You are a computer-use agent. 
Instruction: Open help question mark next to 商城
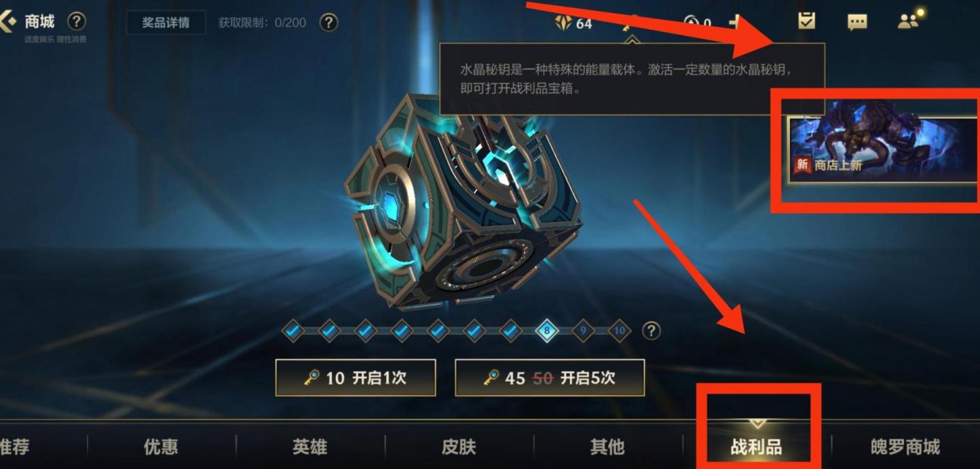pyautogui.click(x=77, y=22)
